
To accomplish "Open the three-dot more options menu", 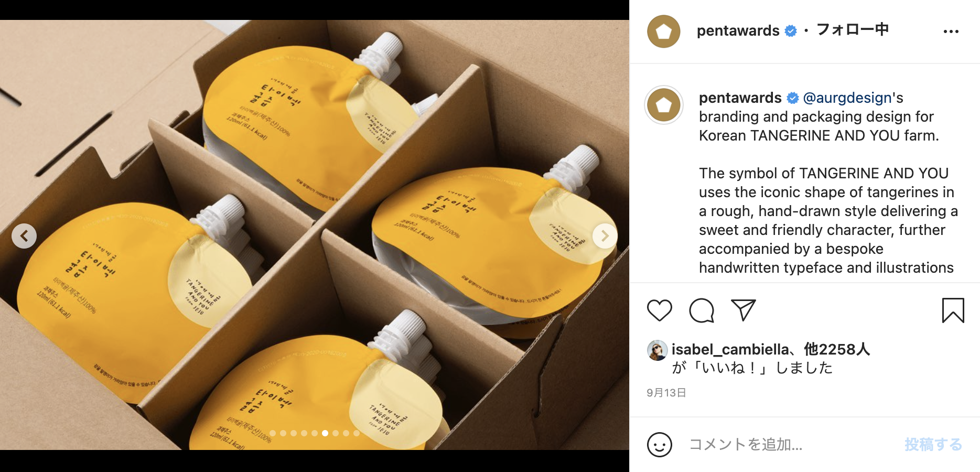I will pos(951,31).
